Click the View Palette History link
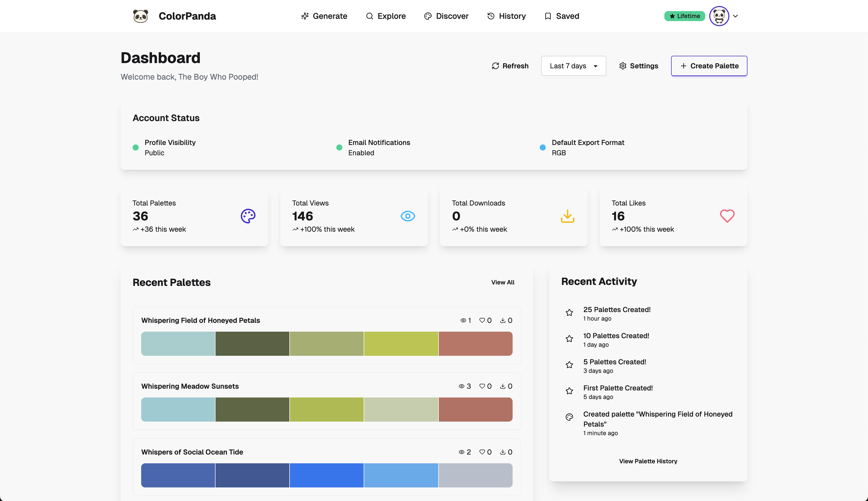This screenshot has height=501, width=868. (x=648, y=462)
